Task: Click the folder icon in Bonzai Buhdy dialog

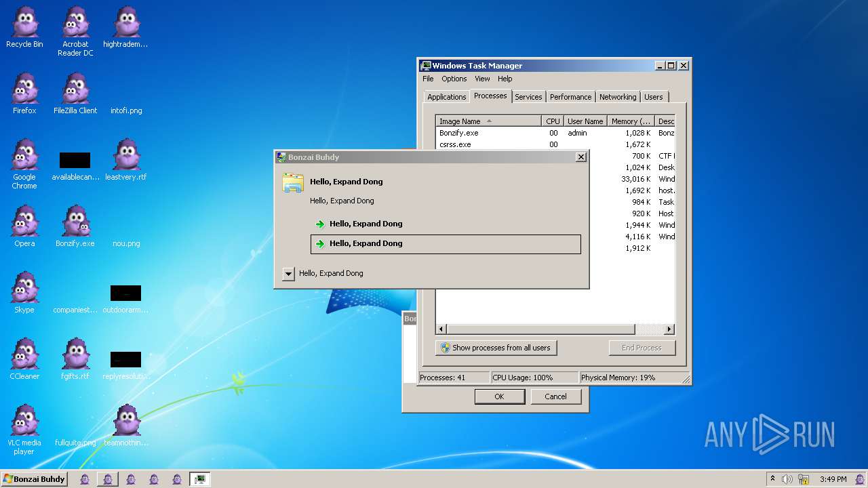Action: tap(293, 183)
